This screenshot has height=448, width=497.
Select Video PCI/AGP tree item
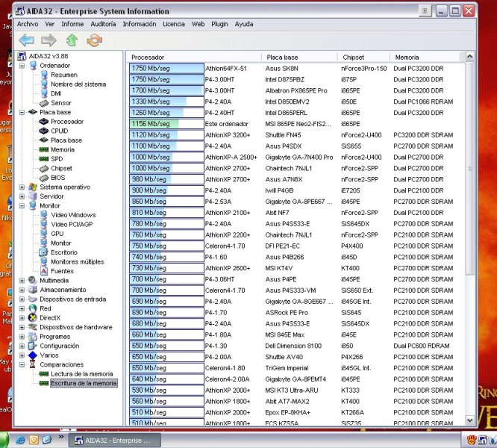pyautogui.click(x=72, y=225)
